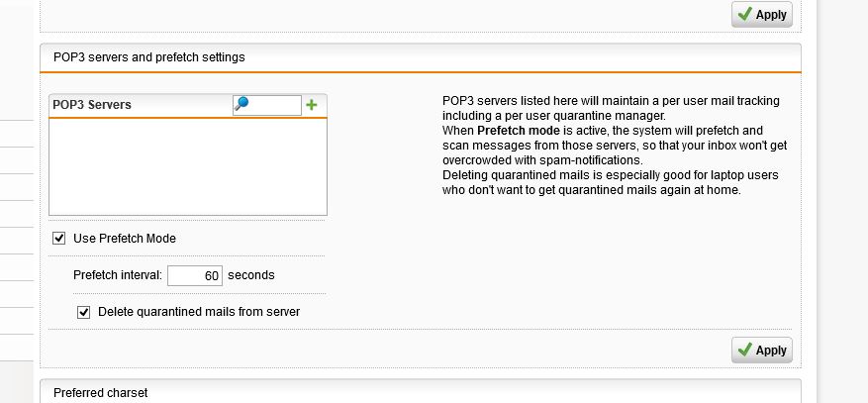Viewport: 868px width, 403px height.
Task: Click inside the empty POP3 Servers list
Action: click(x=188, y=166)
